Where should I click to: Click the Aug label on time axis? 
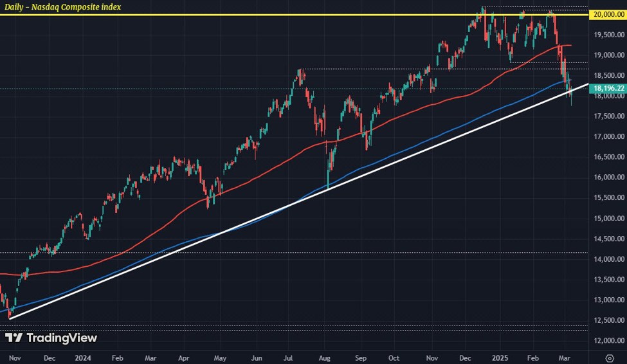click(324, 356)
